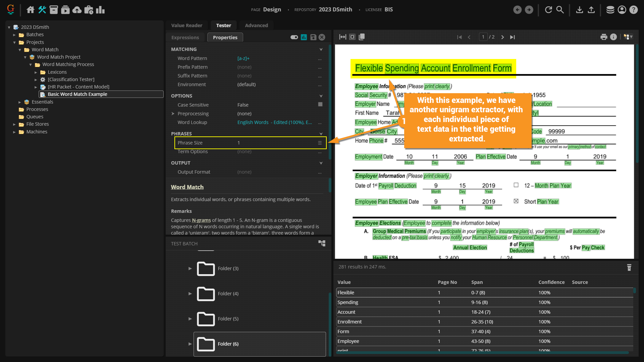Open the Design page tools icon
The image size is (644, 362).
pyautogui.click(x=42, y=10)
